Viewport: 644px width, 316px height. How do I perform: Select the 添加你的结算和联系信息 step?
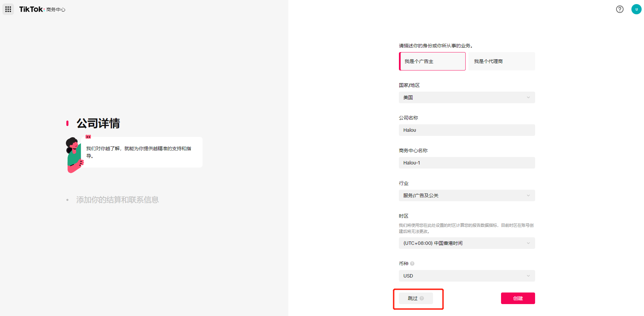click(117, 200)
